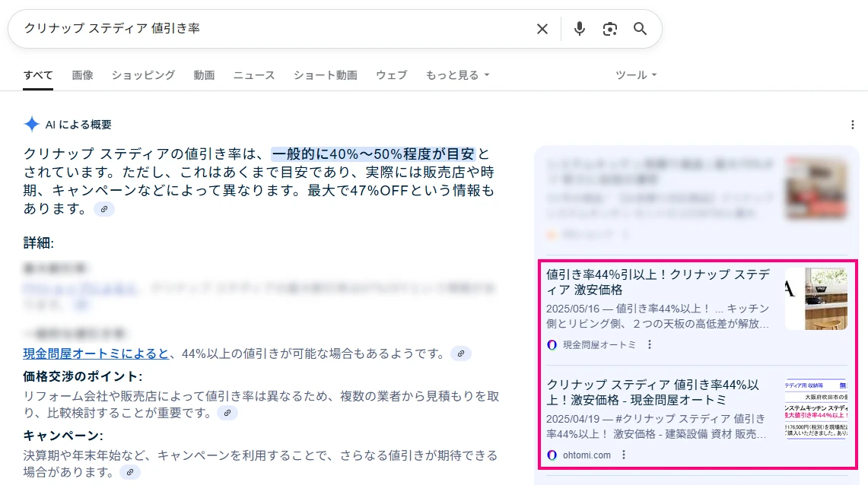Click the 詳細: heading
Screen dimensions: 868x485
coord(38,242)
